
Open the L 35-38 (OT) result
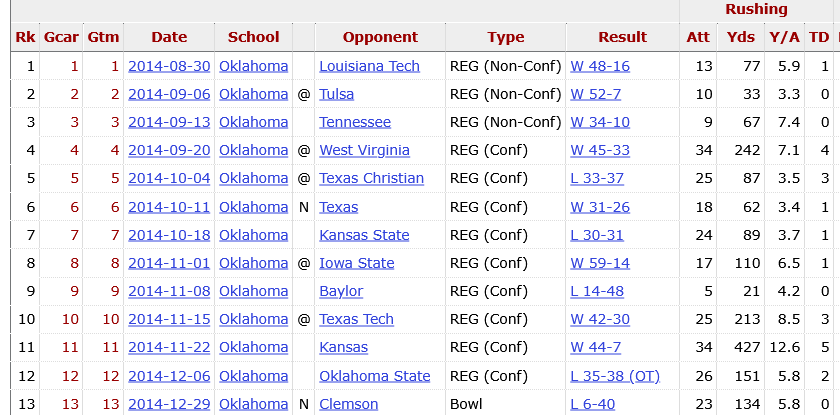coord(614,376)
